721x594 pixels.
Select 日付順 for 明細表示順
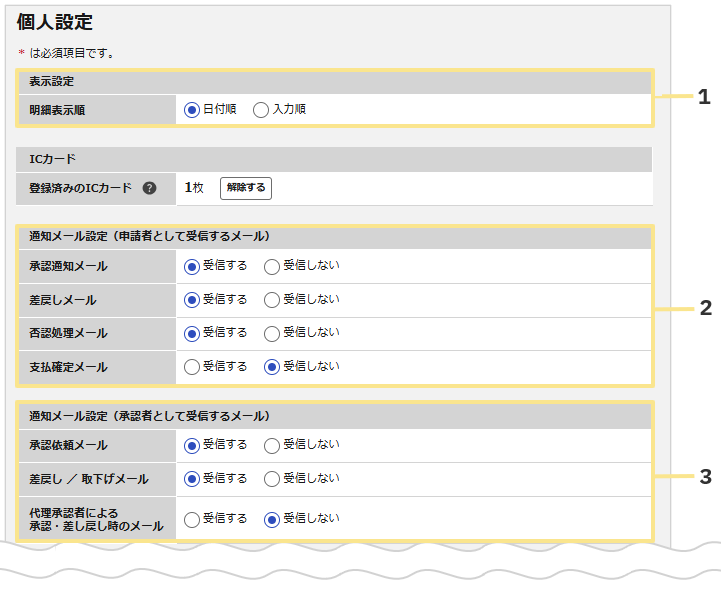(x=192, y=110)
